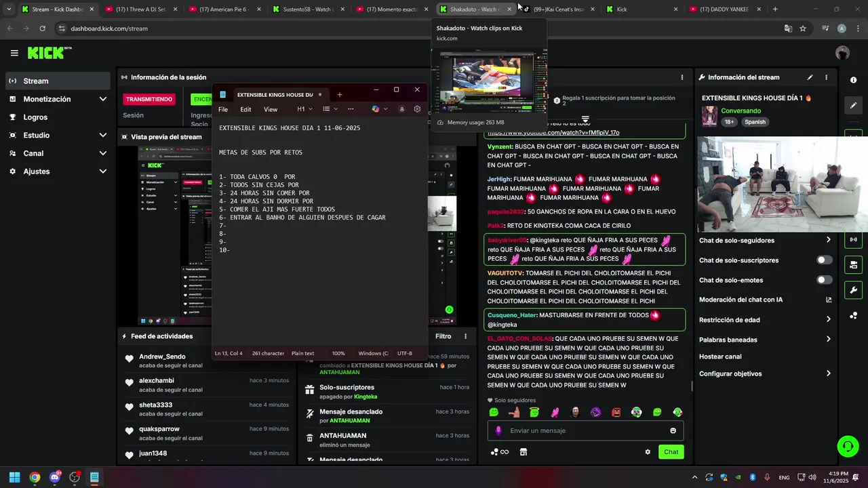This screenshot has width=868, height=488.
Task: Click the purple microphone icon in chat
Action: click(498, 430)
